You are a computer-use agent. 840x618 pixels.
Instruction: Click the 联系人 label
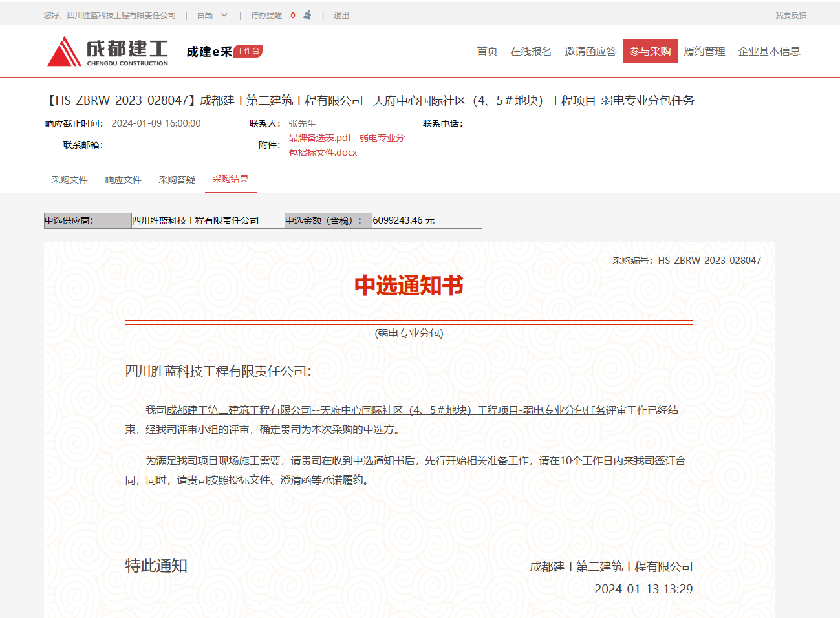(x=265, y=123)
